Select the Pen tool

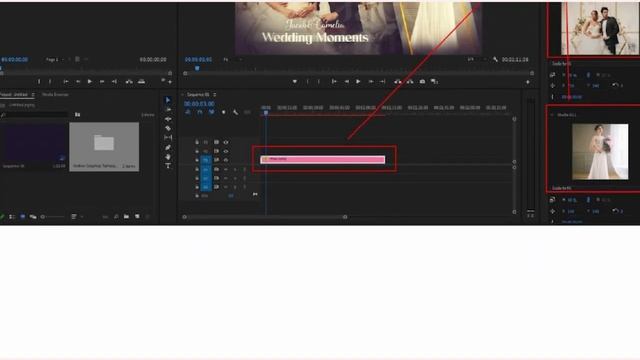coord(168,147)
